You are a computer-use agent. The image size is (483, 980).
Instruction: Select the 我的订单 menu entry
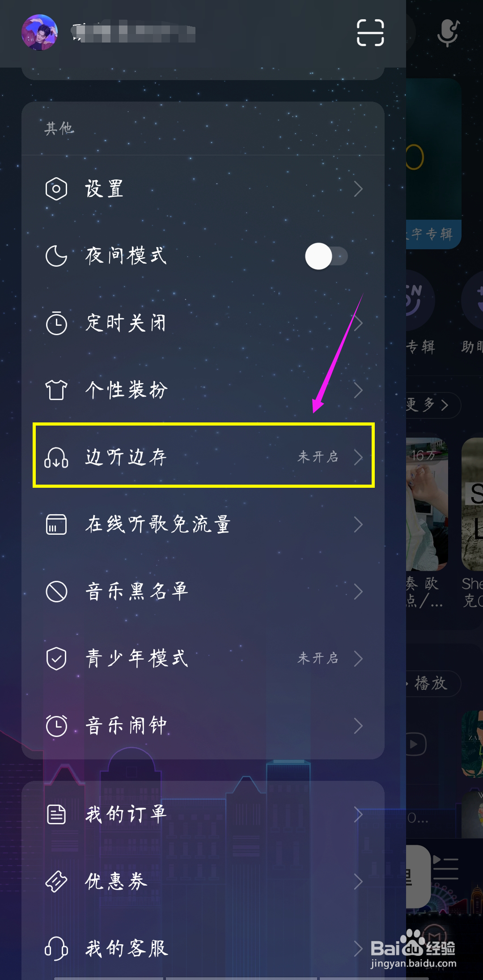pos(203,814)
